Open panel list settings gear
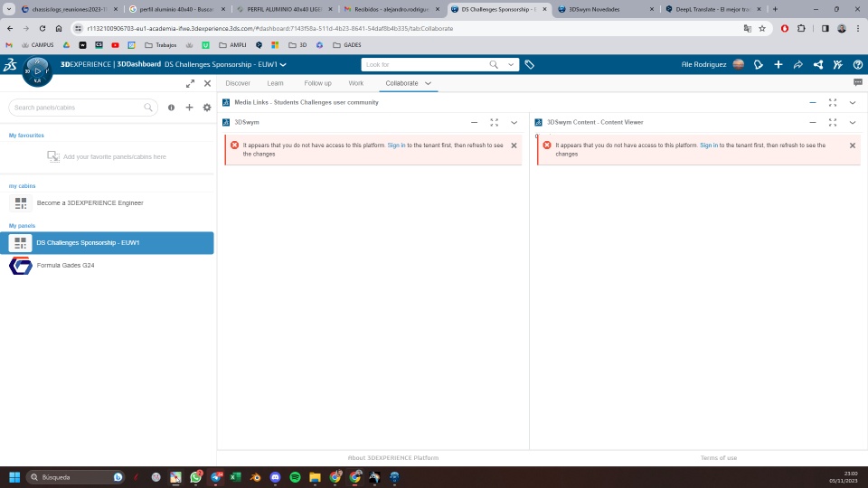The image size is (868, 488). (x=207, y=108)
